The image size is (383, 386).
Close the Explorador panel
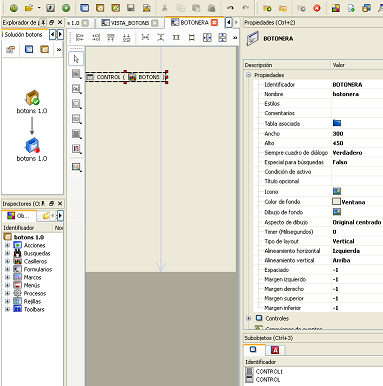tap(60, 22)
